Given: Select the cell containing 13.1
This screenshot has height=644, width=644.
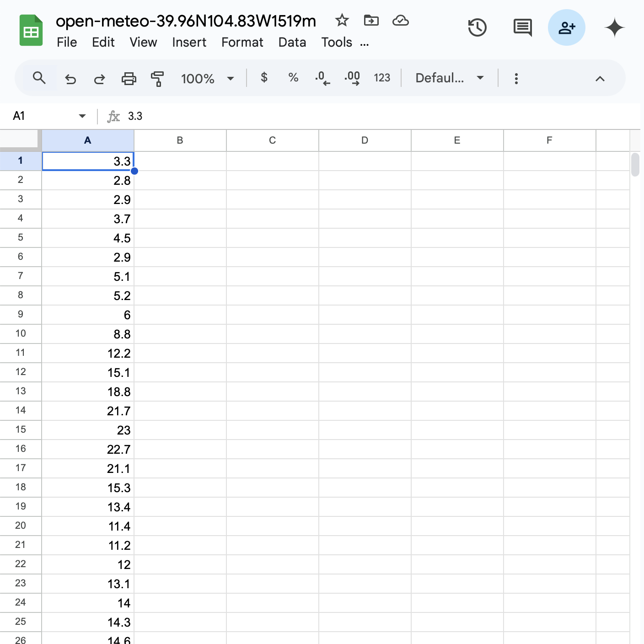Looking at the screenshot, I should (88, 584).
